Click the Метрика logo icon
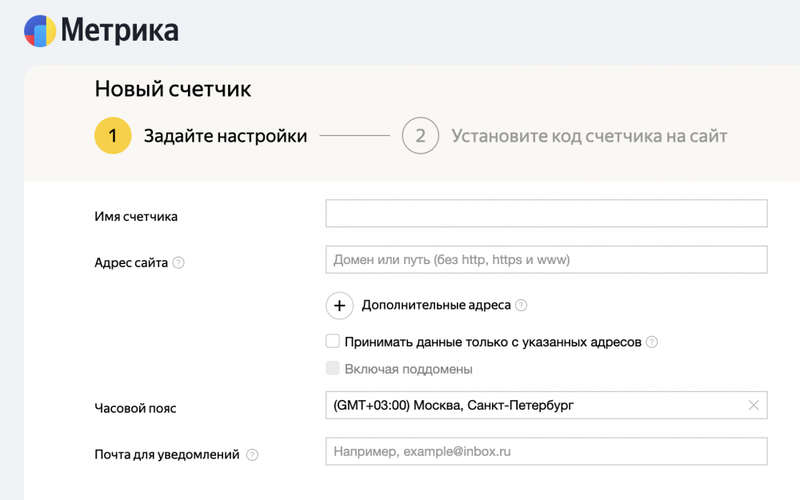Viewport: 800px width, 500px height. [40, 31]
